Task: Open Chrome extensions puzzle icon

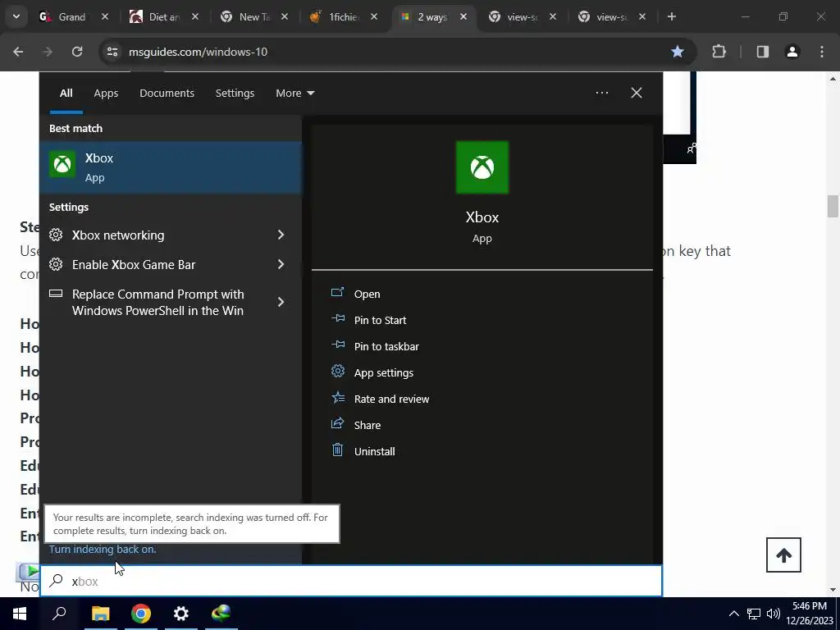Action: 719,52
